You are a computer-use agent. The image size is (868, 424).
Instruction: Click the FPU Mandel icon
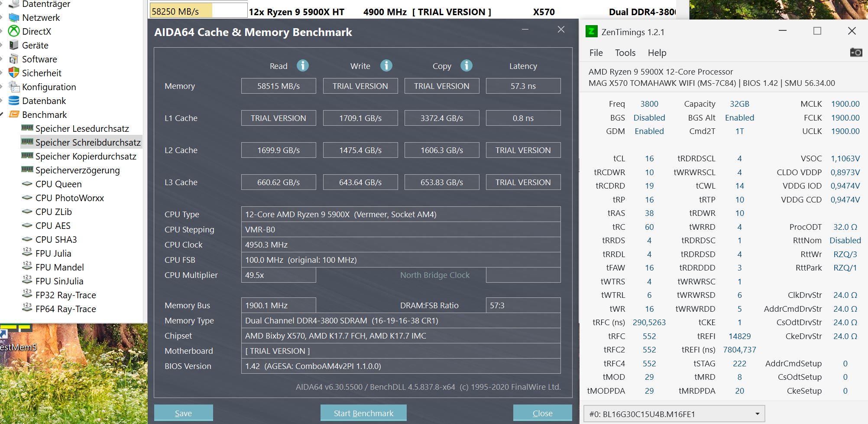pyautogui.click(x=27, y=267)
